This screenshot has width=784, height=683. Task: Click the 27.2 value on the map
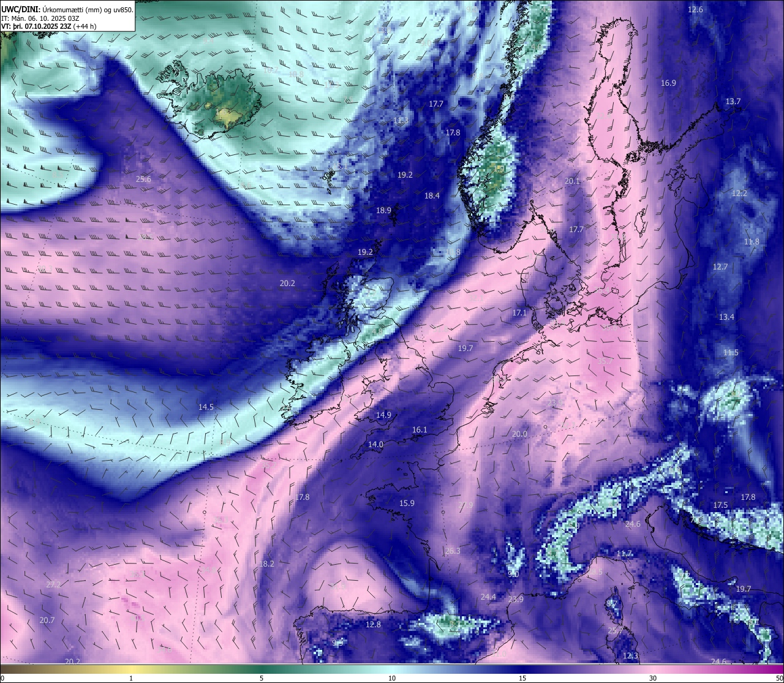click(53, 585)
